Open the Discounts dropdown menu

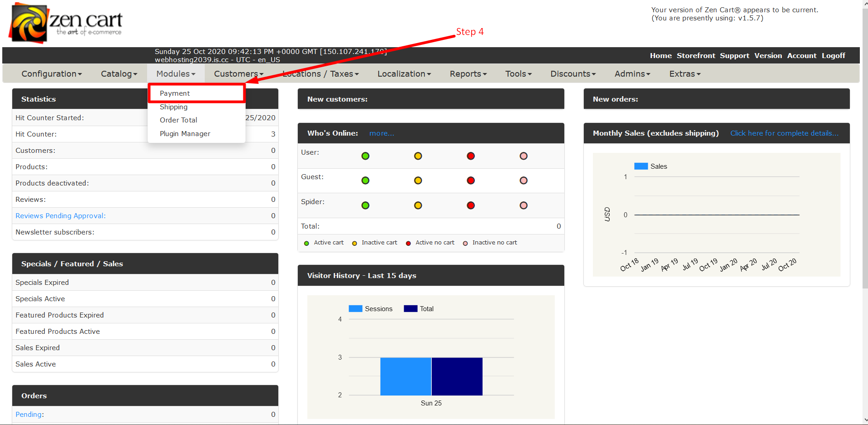pos(573,74)
